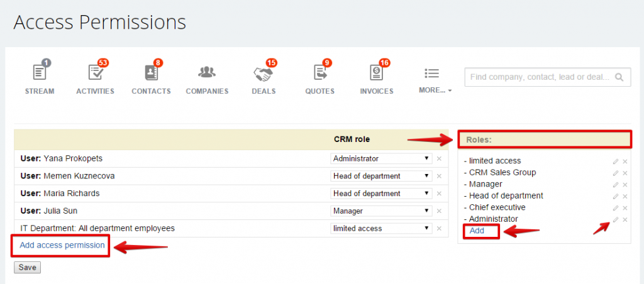Open the Invoices icon
Image resolution: width=644 pixels, height=284 pixels.
[377, 73]
